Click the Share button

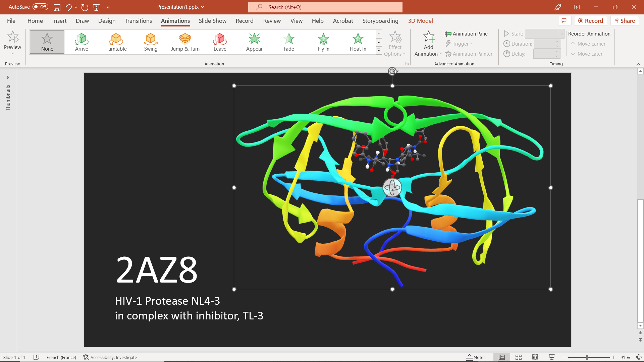(x=624, y=21)
